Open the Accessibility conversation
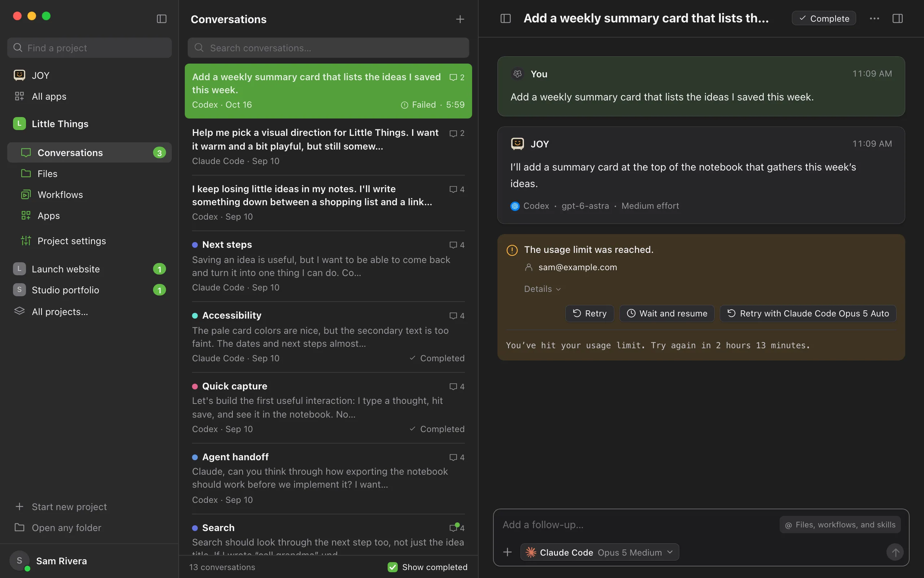This screenshot has height=578, width=924. [328, 337]
